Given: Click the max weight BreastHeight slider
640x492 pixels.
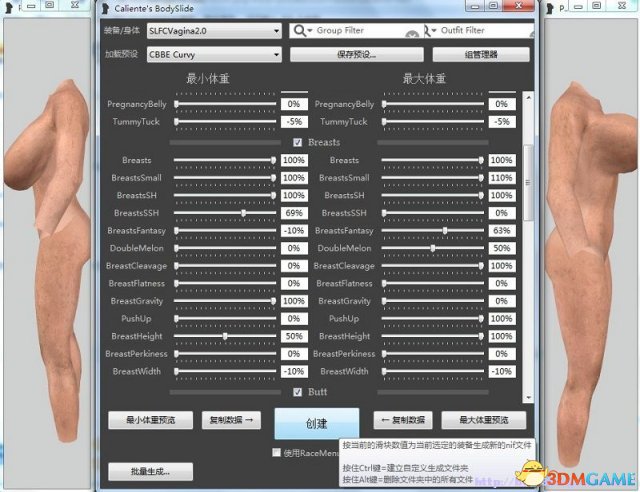Looking at the screenshot, I should [x=433, y=336].
